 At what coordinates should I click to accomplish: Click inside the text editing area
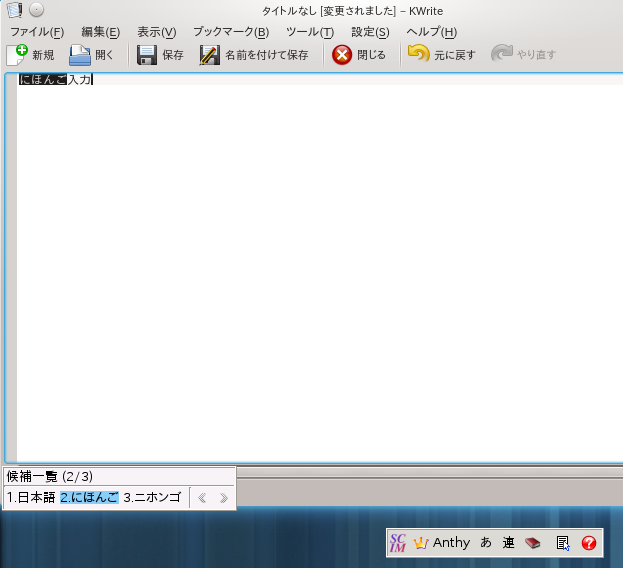320,268
